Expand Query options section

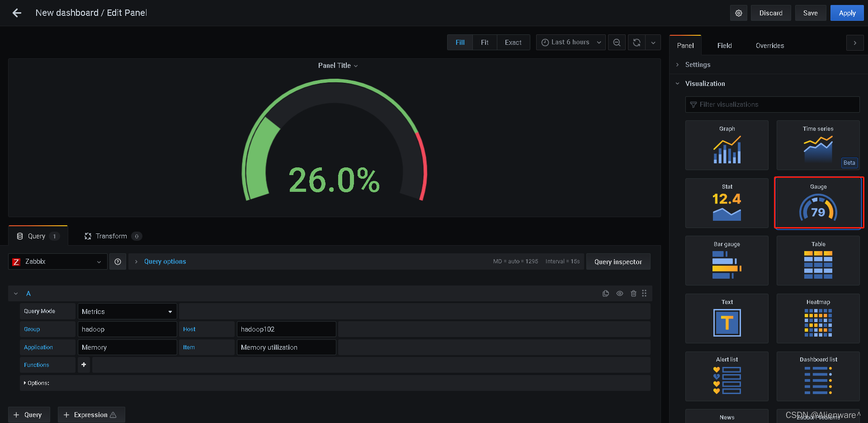tap(165, 261)
